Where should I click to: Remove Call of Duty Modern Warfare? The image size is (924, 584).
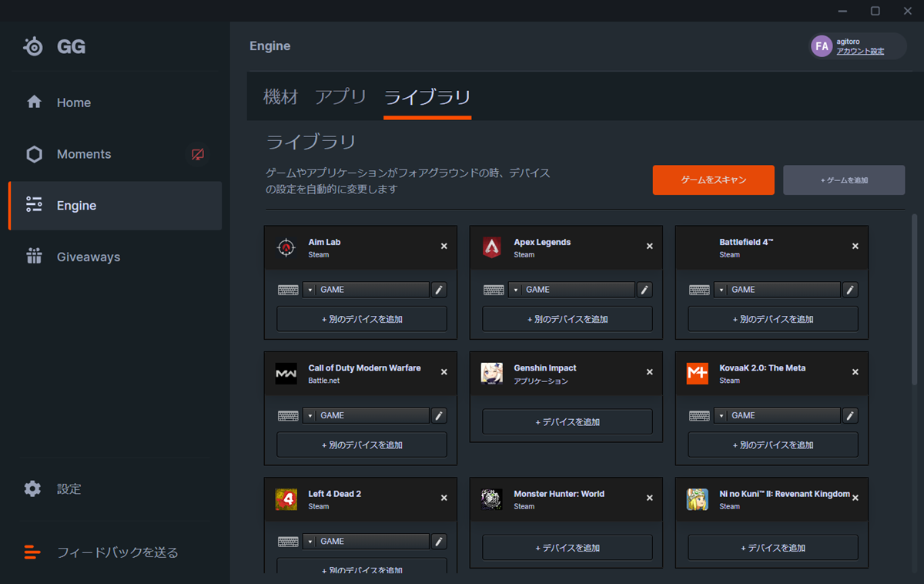[444, 372]
